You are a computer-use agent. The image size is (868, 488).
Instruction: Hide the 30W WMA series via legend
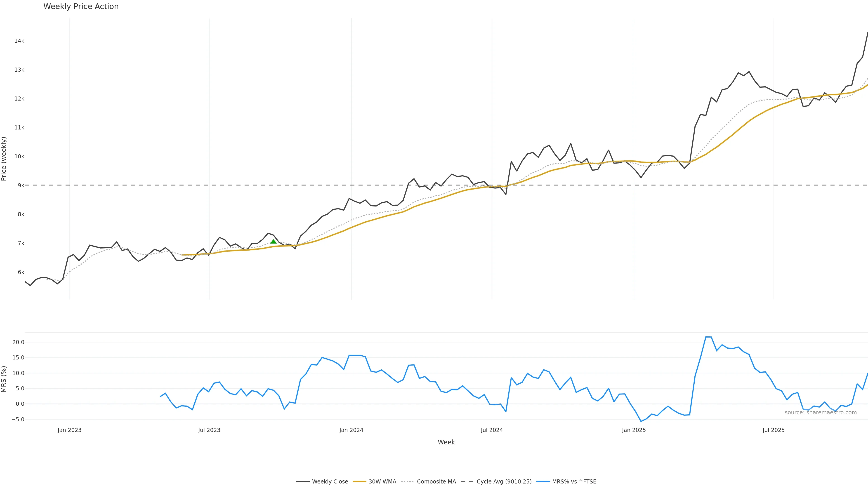tap(382, 482)
